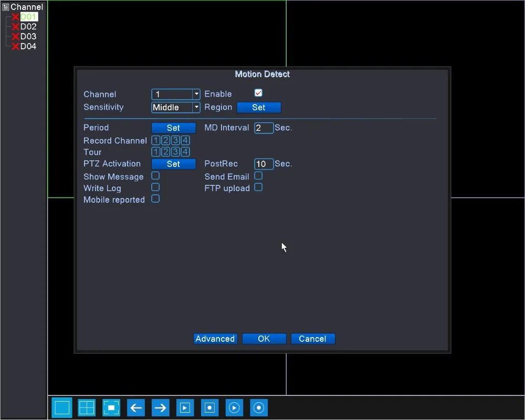Screen dimensions: 525x420
Task: Cancel the Motion Detect dialog
Action: pyautogui.click(x=313, y=339)
